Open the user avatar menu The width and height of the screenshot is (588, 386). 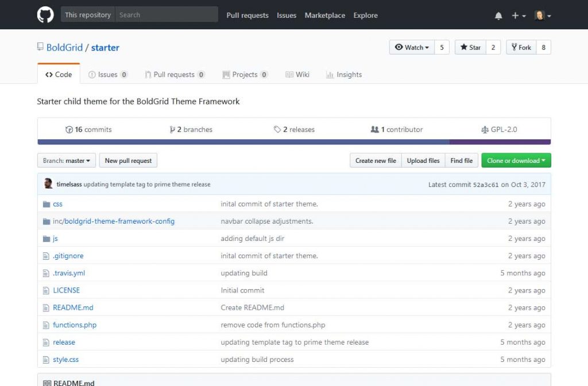point(543,15)
